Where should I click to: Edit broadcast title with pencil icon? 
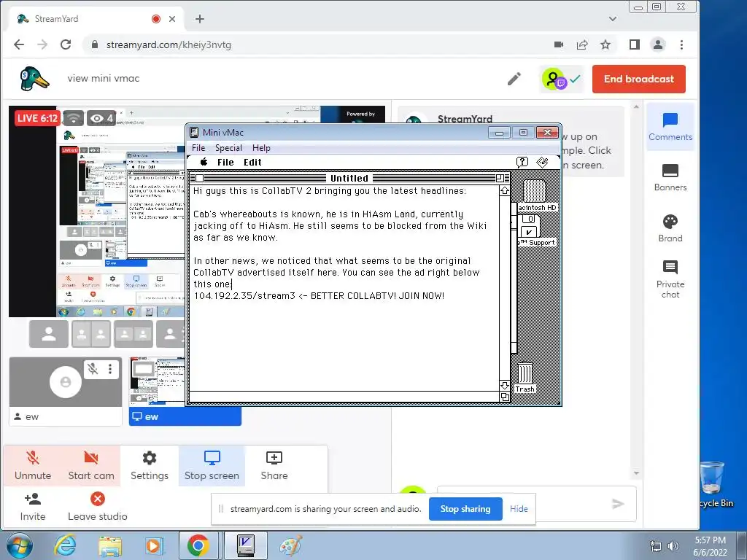tap(514, 79)
